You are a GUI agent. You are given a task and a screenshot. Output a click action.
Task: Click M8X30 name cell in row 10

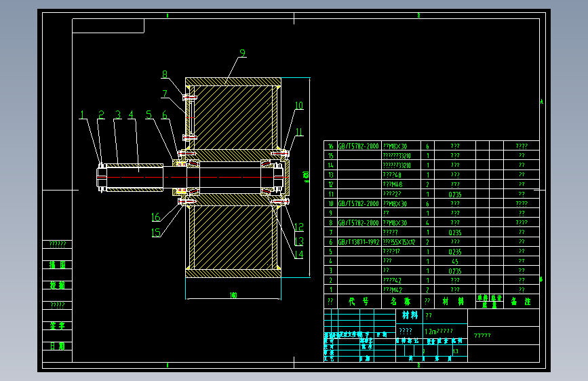[x=395, y=203]
